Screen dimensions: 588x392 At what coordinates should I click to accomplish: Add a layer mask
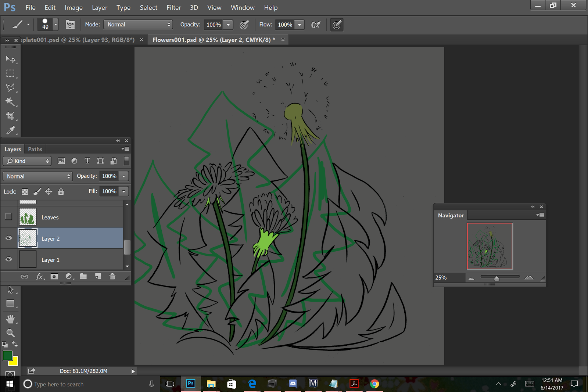click(x=54, y=276)
